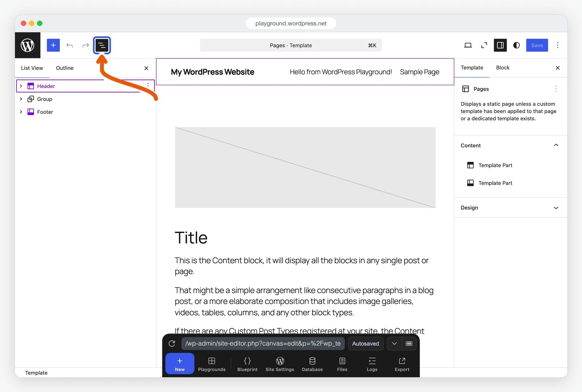The height and width of the screenshot is (392, 582).
Task: Switch to the Outline tab
Action: (65, 68)
